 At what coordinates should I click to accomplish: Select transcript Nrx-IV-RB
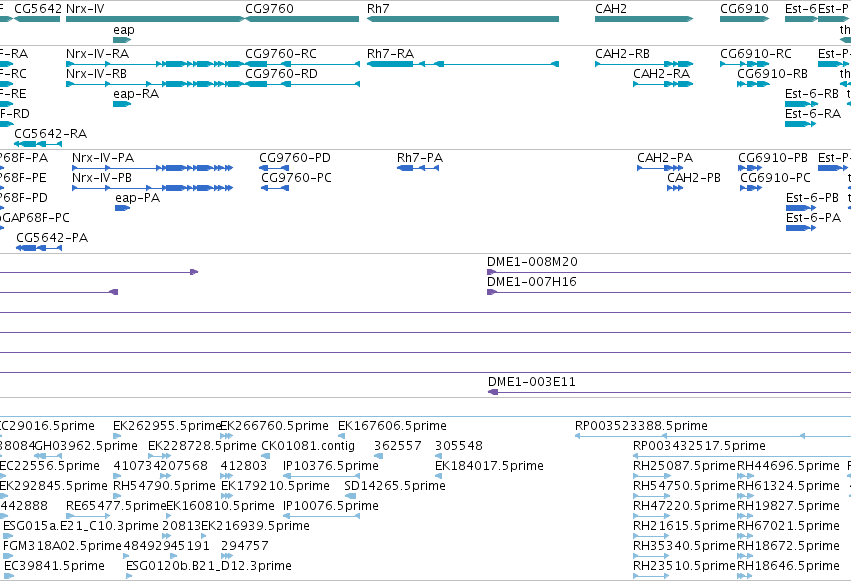click(x=155, y=84)
